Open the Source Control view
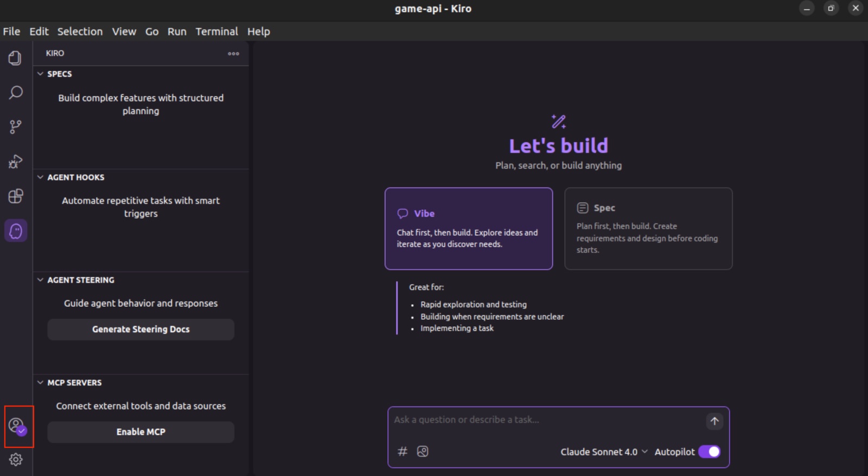Image resolution: width=868 pixels, height=476 pixels. (x=15, y=127)
